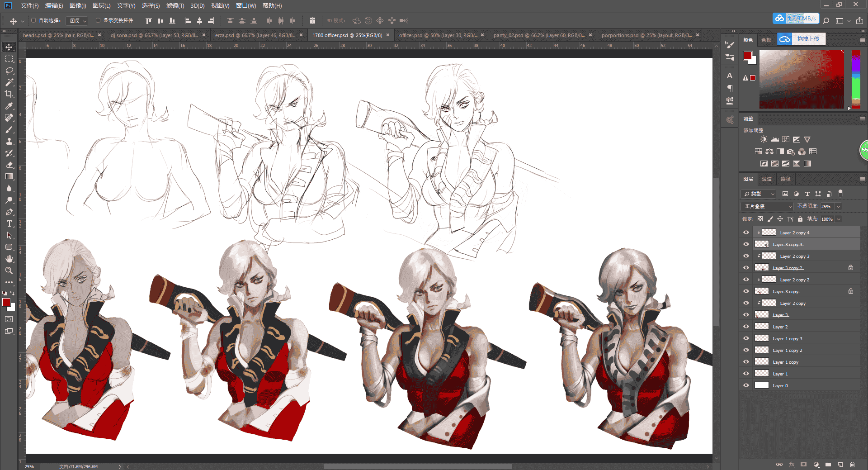
Task: Create a new group folder icon
Action: pos(828,464)
